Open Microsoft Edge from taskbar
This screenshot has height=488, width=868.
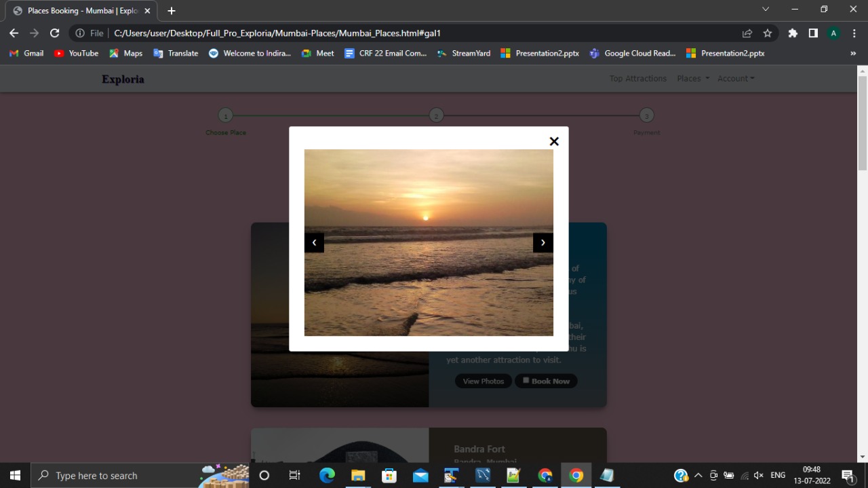(x=327, y=475)
